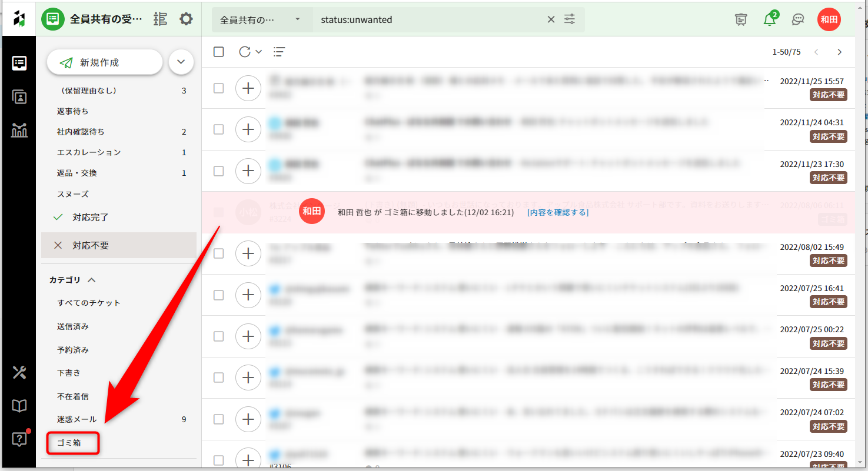Open the help question mark icon
The width and height of the screenshot is (868, 471).
[19, 439]
